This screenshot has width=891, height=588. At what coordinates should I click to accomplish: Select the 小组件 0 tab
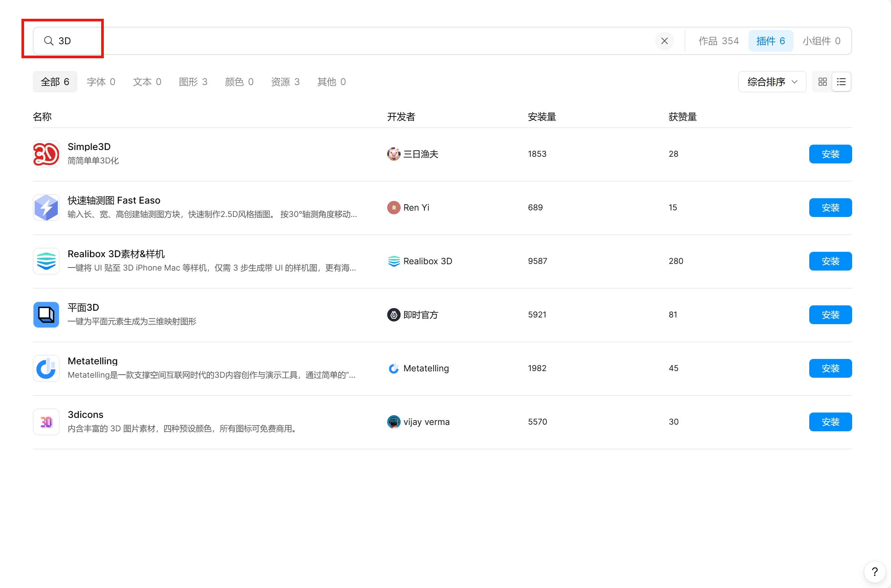tap(821, 41)
